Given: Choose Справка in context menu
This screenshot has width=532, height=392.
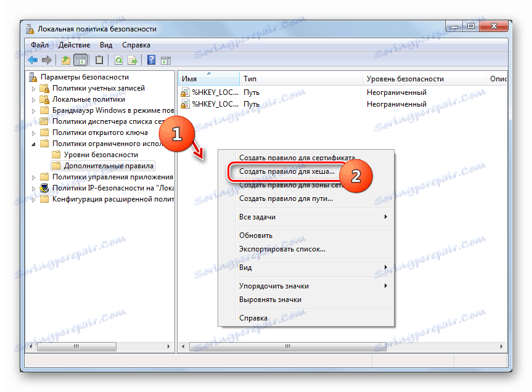Looking at the screenshot, I should pyautogui.click(x=306, y=318).
